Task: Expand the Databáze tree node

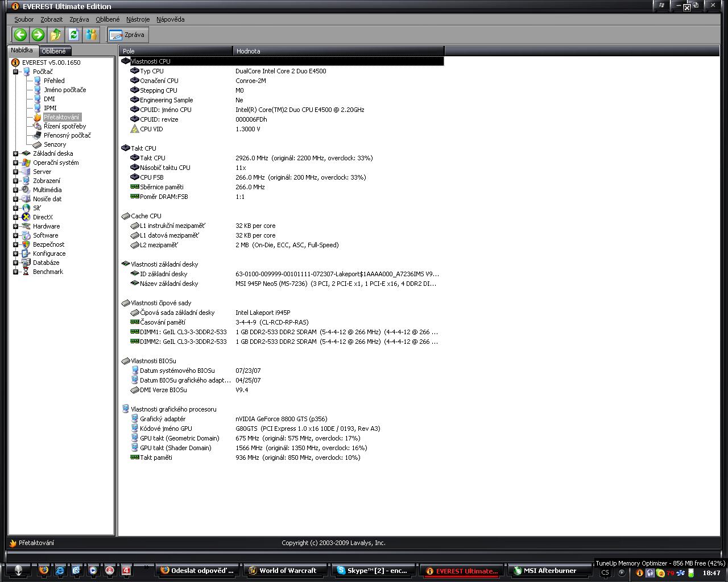Action: pos(15,263)
